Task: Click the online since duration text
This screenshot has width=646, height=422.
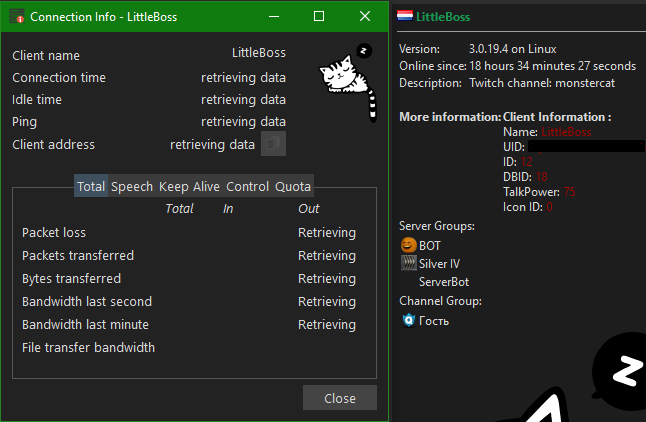Action: point(552,66)
